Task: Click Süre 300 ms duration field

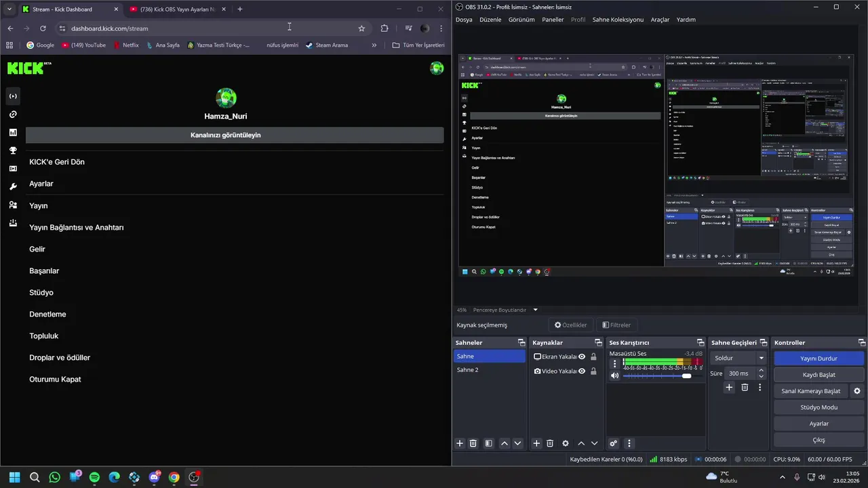Action: coord(741,373)
